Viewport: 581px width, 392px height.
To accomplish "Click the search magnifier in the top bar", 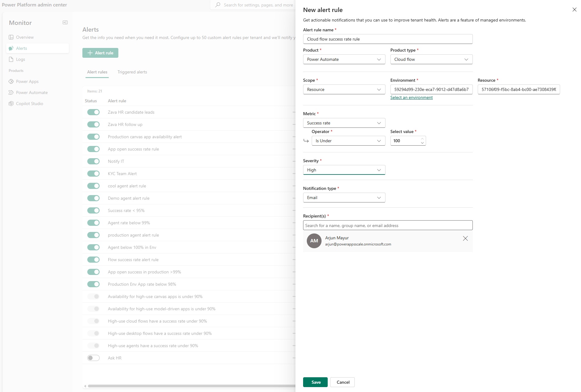I will (x=217, y=5).
